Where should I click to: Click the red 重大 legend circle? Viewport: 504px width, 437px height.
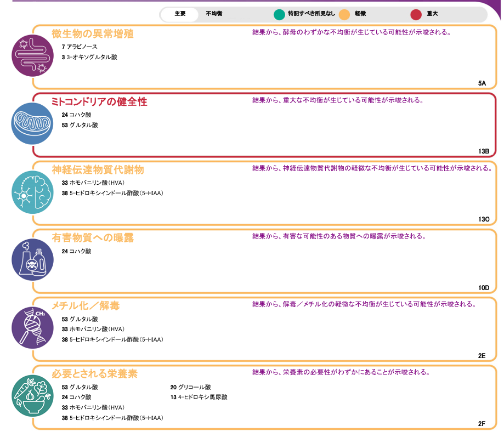(x=417, y=14)
